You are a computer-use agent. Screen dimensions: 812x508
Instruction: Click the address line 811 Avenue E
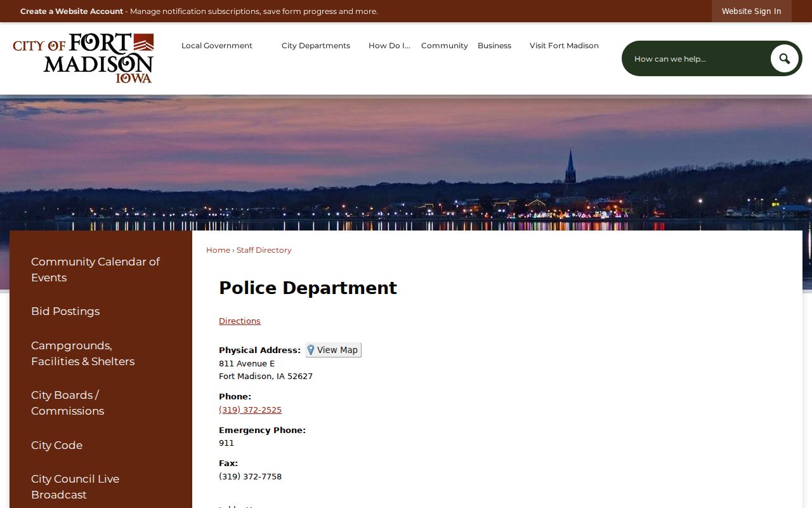[247, 364]
